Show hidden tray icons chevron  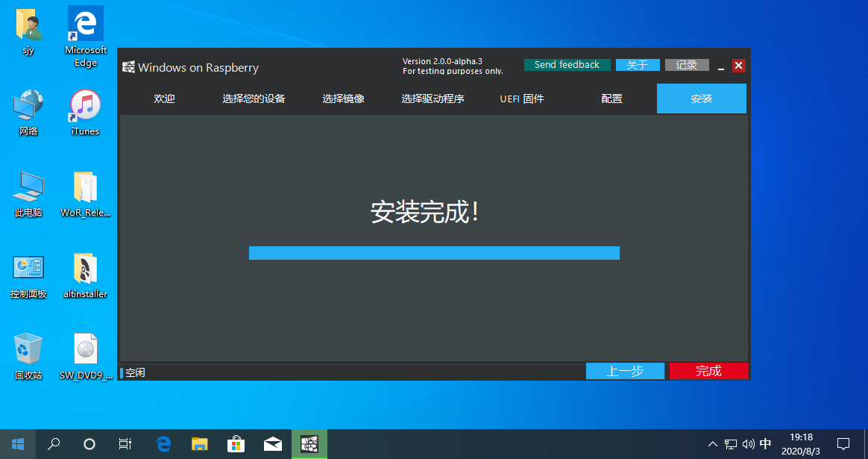point(713,444)
